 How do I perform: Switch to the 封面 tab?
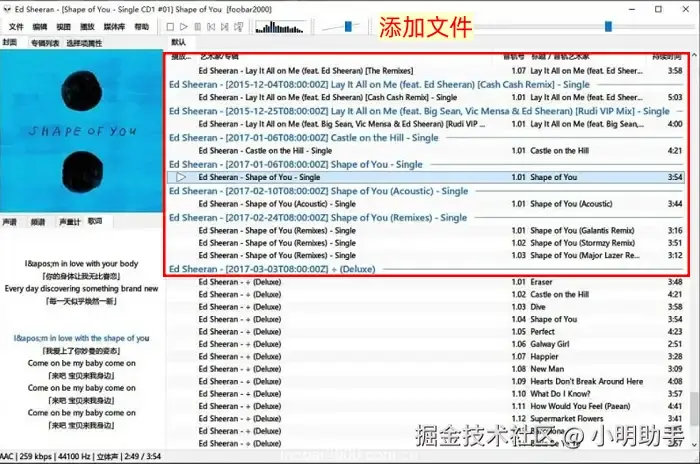(x=10, y=42)
